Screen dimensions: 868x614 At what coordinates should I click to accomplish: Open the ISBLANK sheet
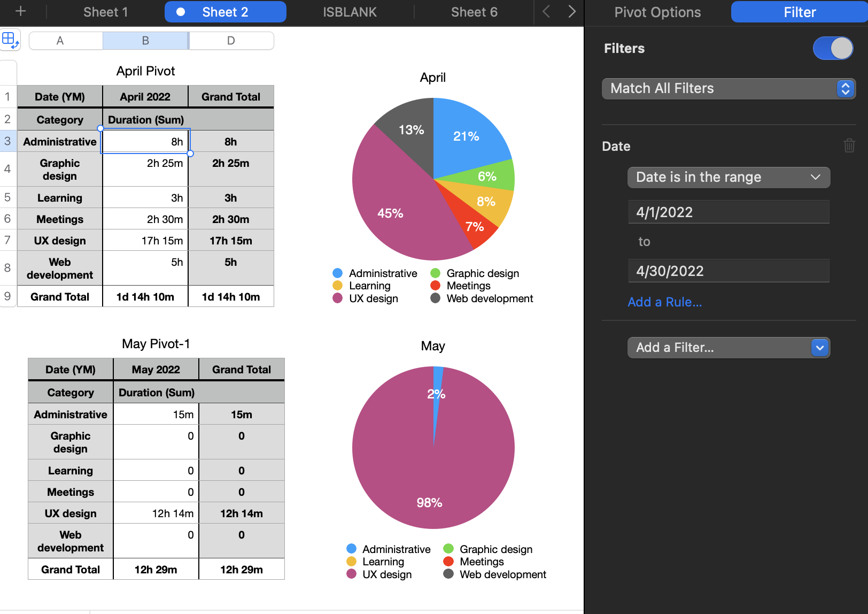[350, 12]
